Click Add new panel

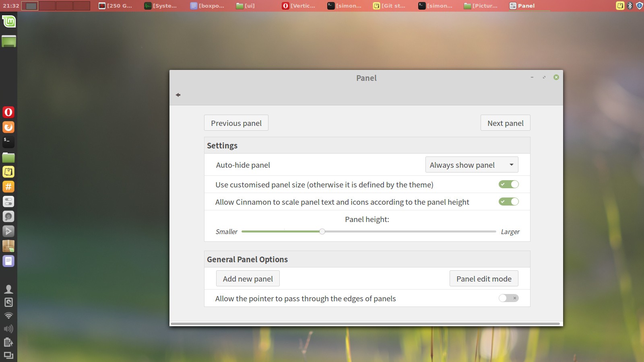pyautogui.click(x=248, y=279)
